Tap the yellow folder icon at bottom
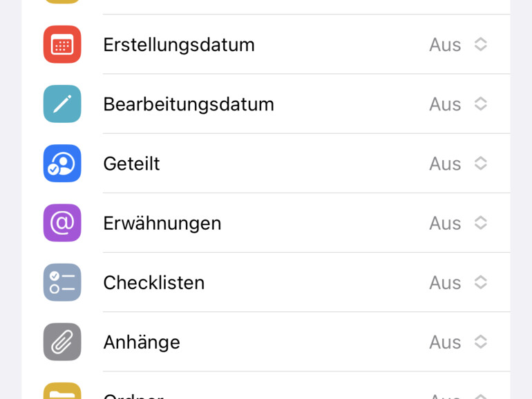 point(62,392)
